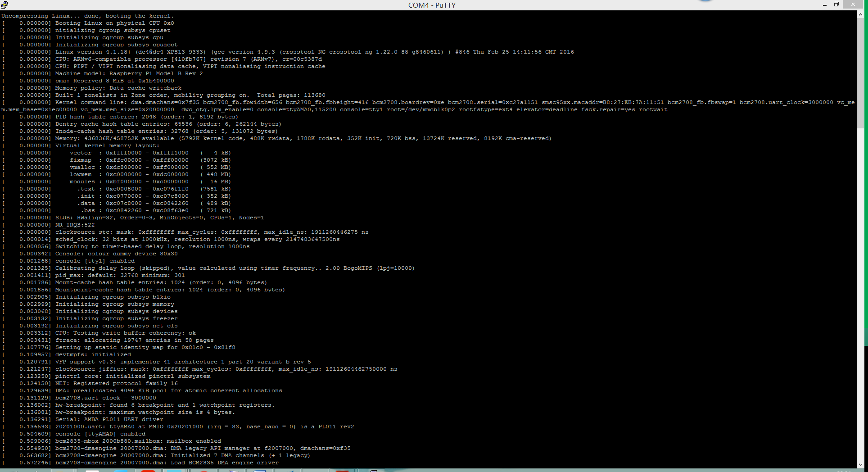Click 'Dentry cache hash table entries: 65536'
Screen dimensions: 868x472
[168, 124]
